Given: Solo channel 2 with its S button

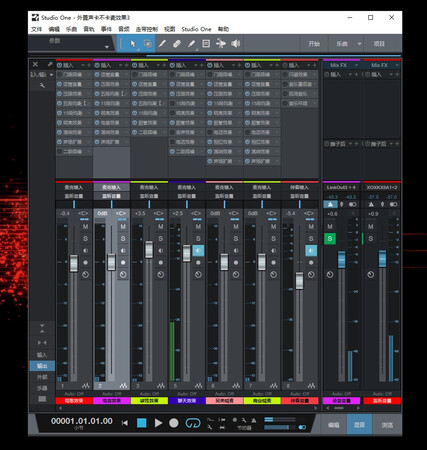Looking at the screenshot, I should coord(123,239).
